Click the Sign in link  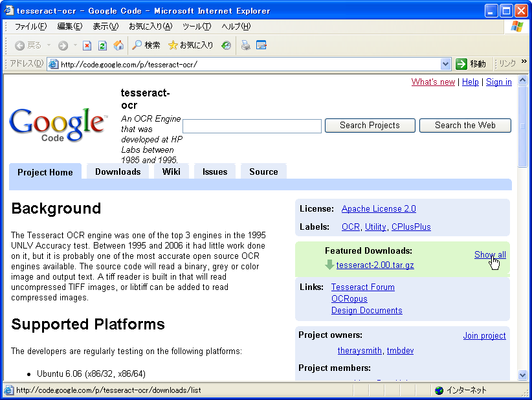click(x=499, y=82)
